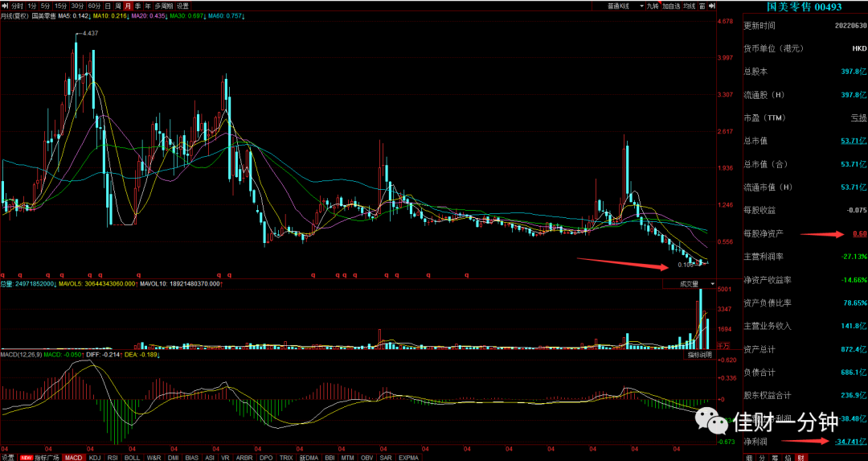
Task: Click the 指标说明 indicator description button
Action: [x=698, y=355]
